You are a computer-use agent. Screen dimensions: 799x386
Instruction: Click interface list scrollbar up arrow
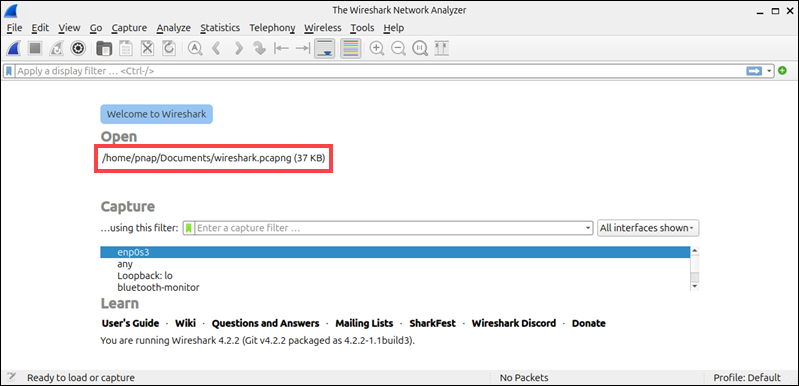coord(694,251)
